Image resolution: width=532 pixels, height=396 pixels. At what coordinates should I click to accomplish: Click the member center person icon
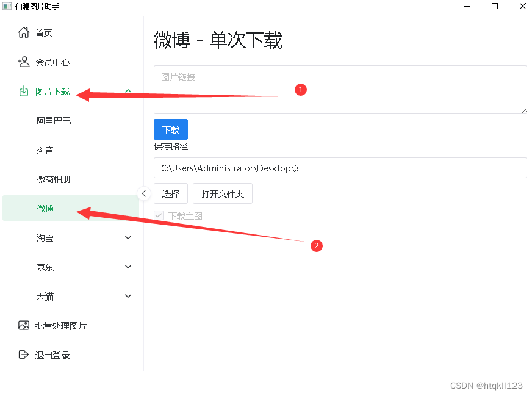tap(23, 62)
